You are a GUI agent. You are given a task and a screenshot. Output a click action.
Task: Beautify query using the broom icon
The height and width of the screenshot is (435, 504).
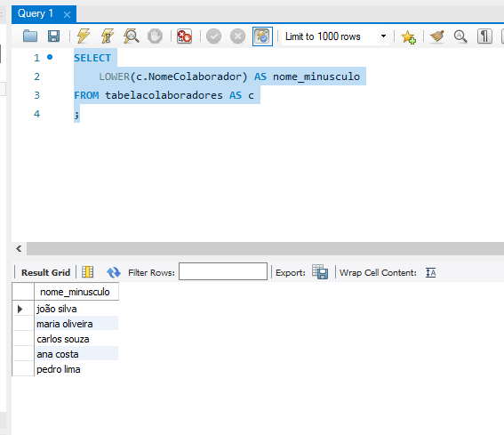(x=436, y=36)
